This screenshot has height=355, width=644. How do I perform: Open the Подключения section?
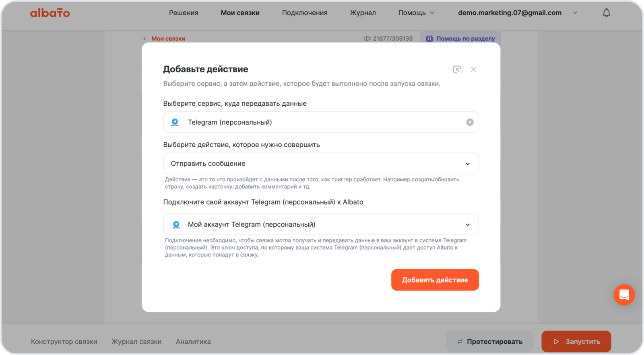tap(305, 13)
